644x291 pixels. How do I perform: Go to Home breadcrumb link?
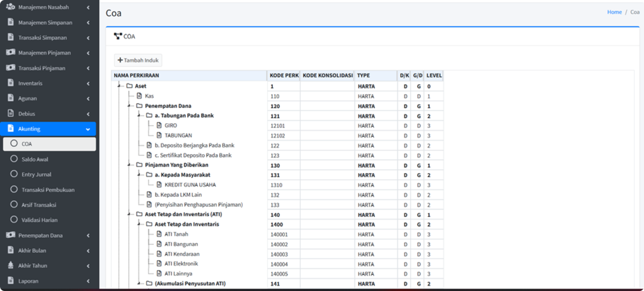(x=614, y=12)
